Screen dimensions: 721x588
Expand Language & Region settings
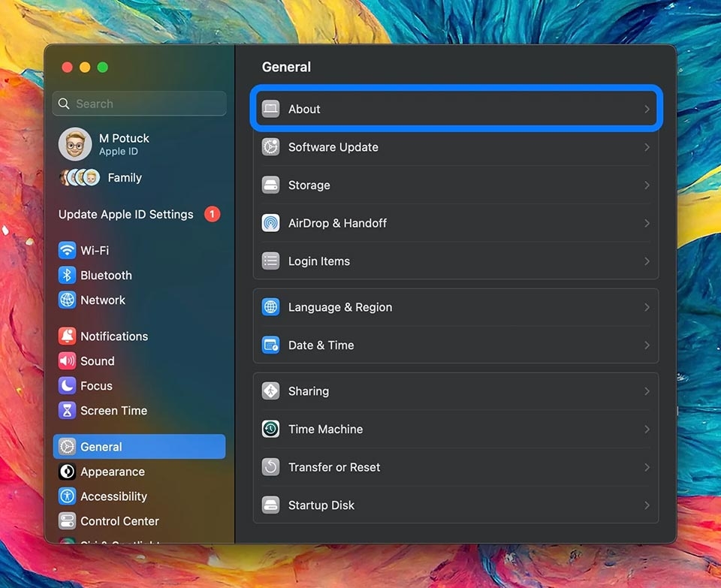(x=647, y=307)
